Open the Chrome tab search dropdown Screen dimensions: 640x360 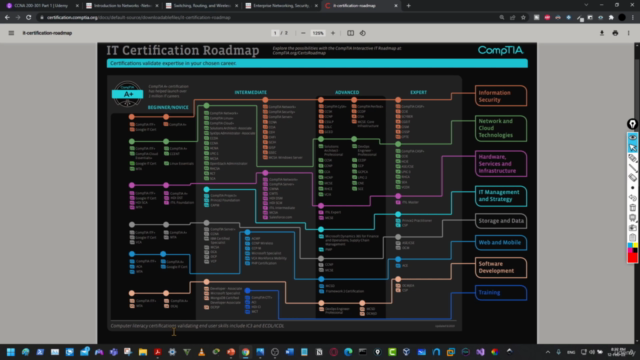(x=586, y=5)
